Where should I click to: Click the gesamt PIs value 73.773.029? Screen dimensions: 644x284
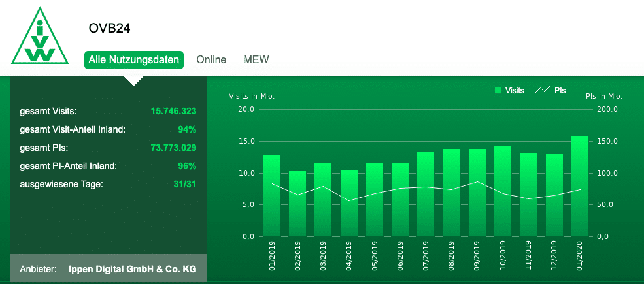tap(173, 148)
